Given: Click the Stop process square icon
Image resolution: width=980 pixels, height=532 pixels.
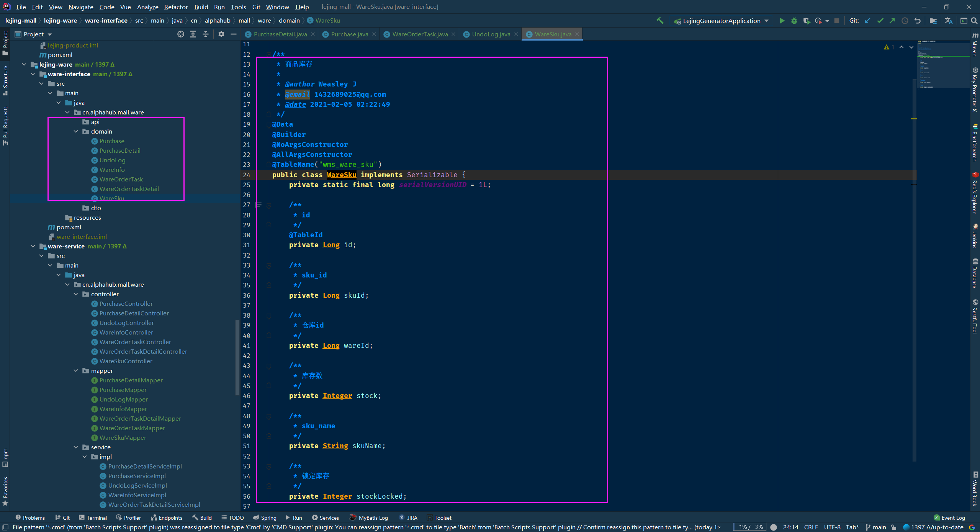Looking at the screenshot, I should click(x=837, y=21).
